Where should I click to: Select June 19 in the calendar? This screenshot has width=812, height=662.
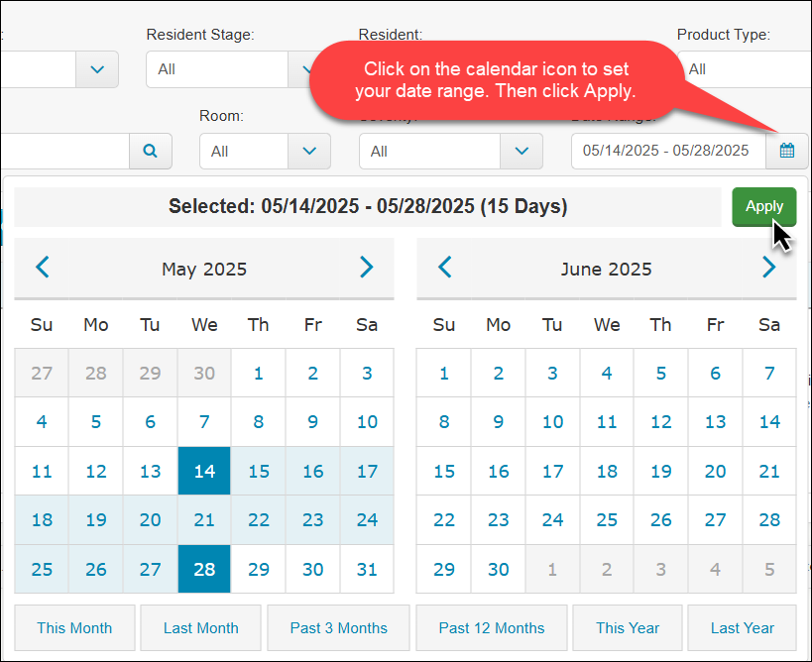[x=660, y=471]
